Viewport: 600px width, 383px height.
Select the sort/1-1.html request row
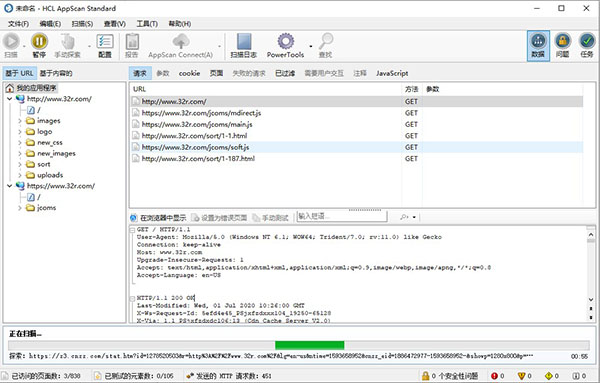(x=356, y=136)
